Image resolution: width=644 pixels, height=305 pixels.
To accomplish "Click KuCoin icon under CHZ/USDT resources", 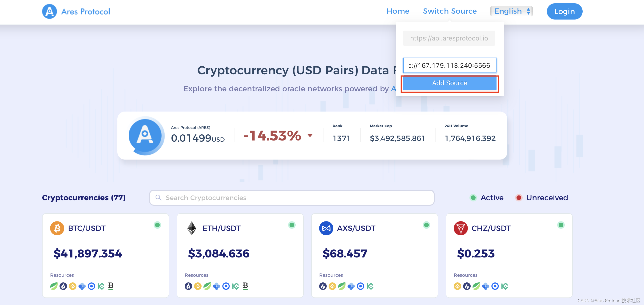I will click(x=505, y=286).
